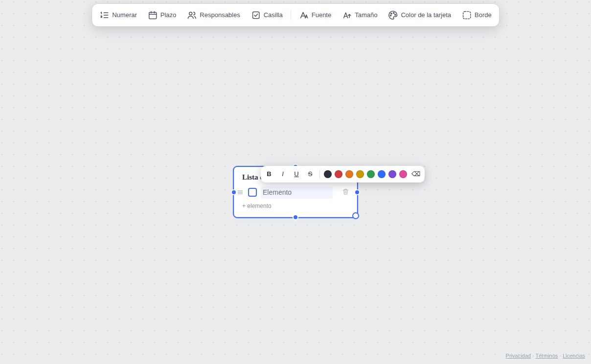
Task: Click the Numerar list icon
Action: 104,15
